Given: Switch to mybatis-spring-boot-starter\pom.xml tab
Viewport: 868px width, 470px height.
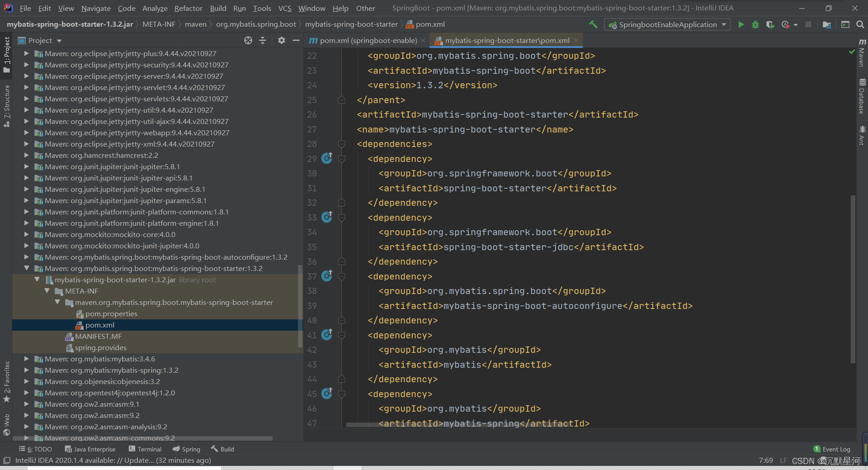Looking at the screenshot, I should tap(506, 40).
